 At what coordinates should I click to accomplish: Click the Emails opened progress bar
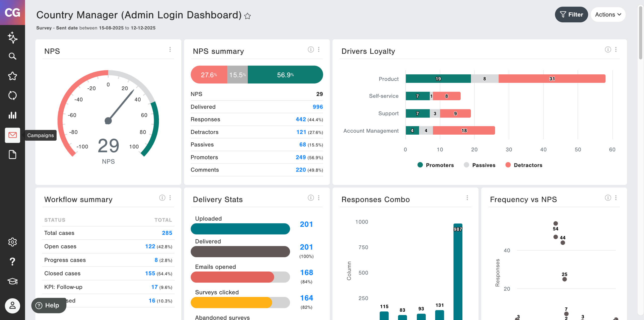point(240,277)
